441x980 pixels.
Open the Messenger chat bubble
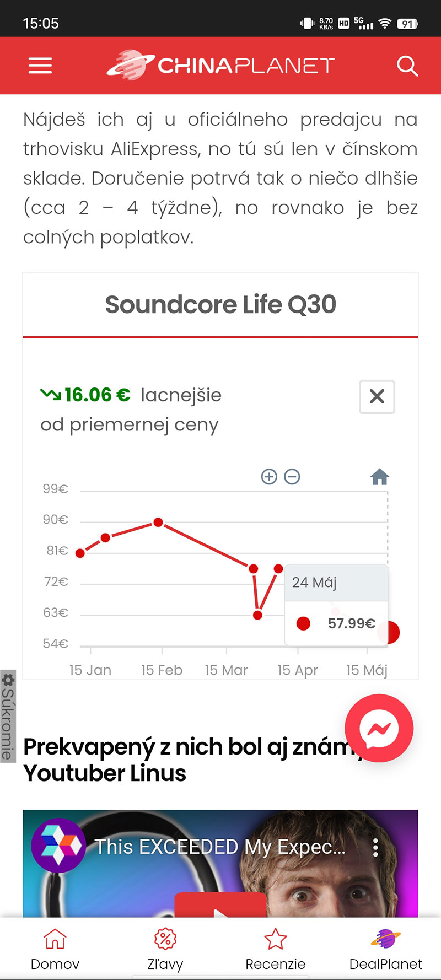(379, 728)
